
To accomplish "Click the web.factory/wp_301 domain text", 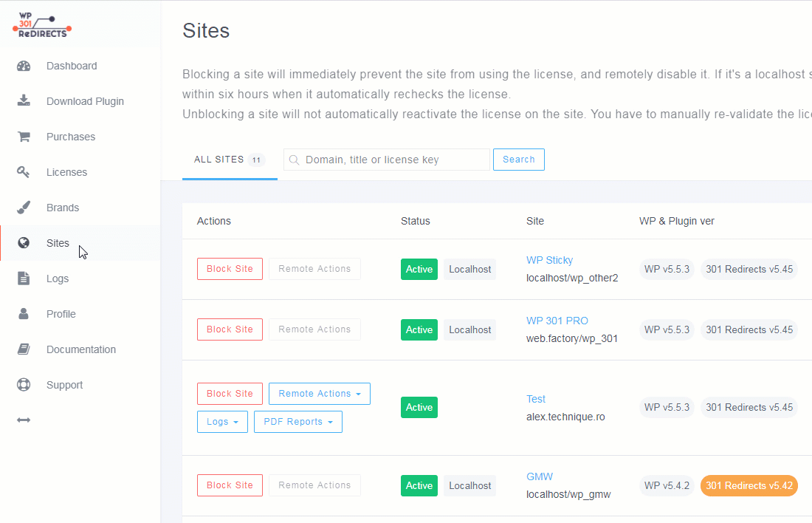I will (571, 338).
